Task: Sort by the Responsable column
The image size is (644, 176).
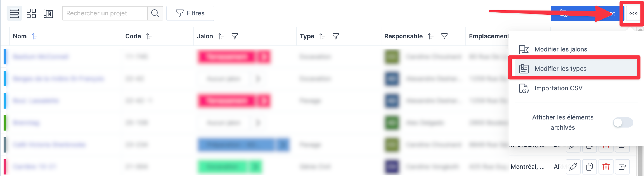Action: (x=431, y=37)
